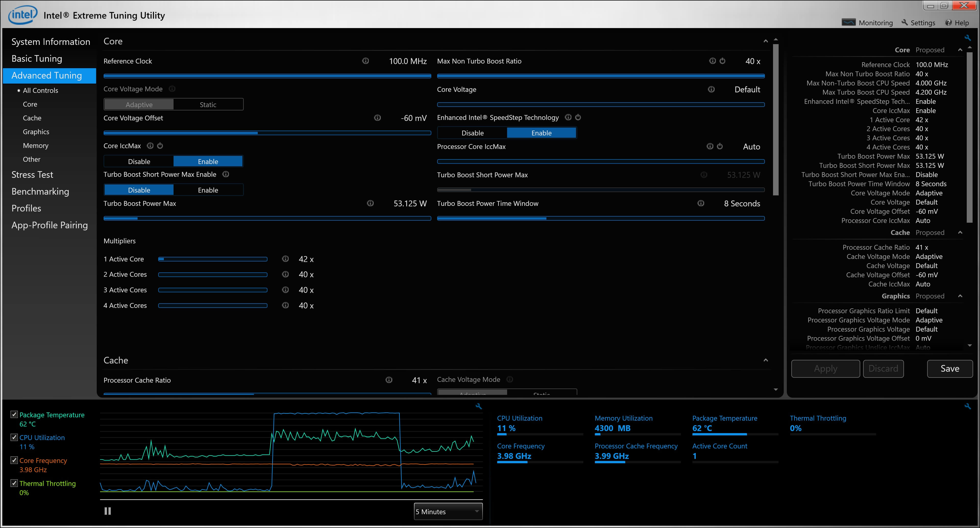
Task: Click info icon for 2 Active Cores multiplier
Action: (x=285, y=274)
